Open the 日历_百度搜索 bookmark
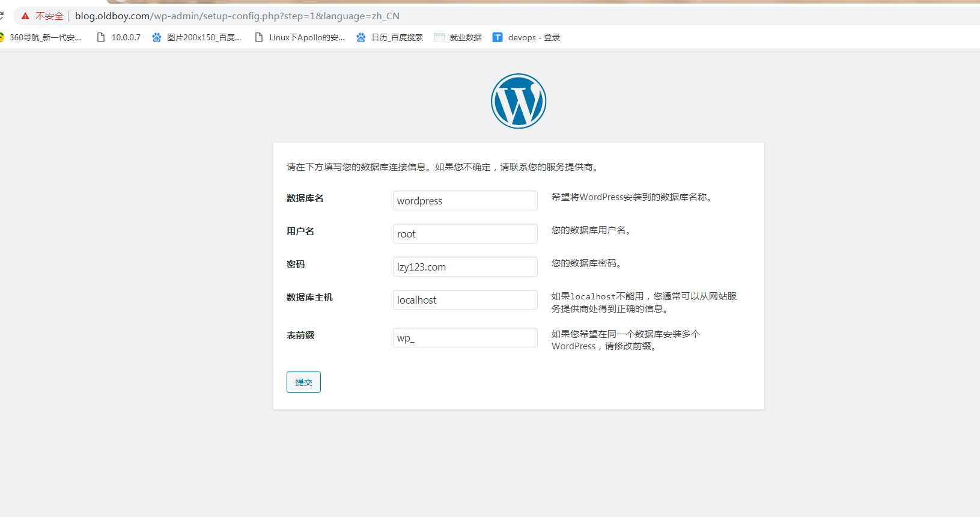Image resolution: width=980 pixels, height=517 pixels. click(x=390, y=37)
